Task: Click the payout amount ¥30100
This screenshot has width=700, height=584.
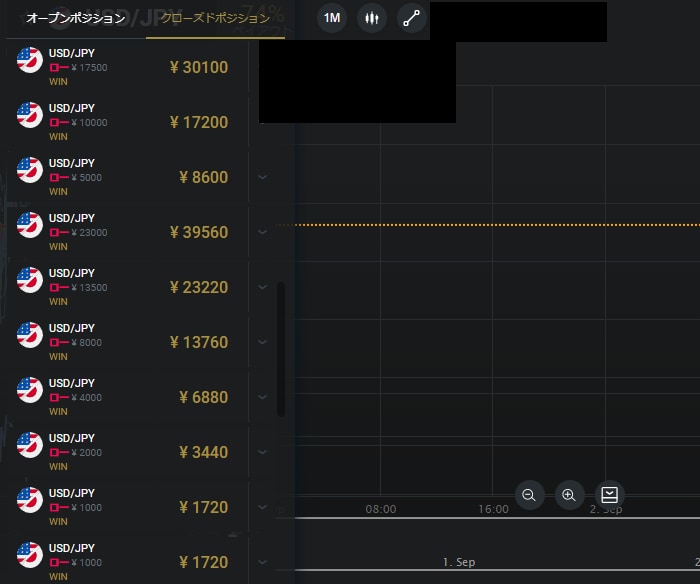Action: [199, 67]
